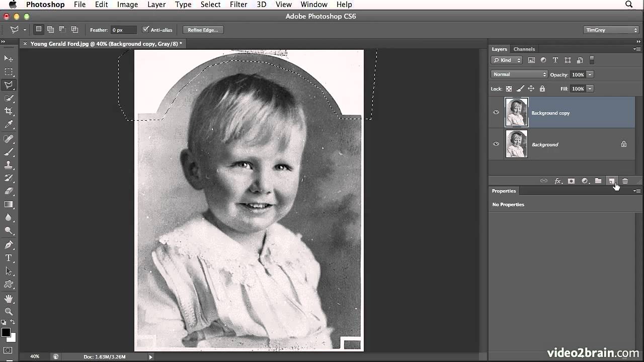Click the Link layers icon
This screenshot has height=362, width=644.
[543, 181]
